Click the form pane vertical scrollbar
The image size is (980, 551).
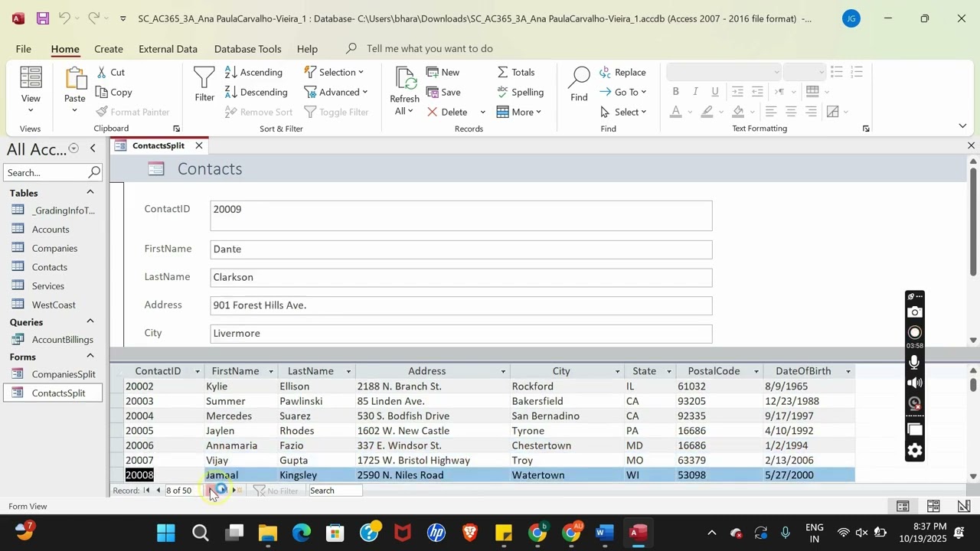(x=973, y=249)
